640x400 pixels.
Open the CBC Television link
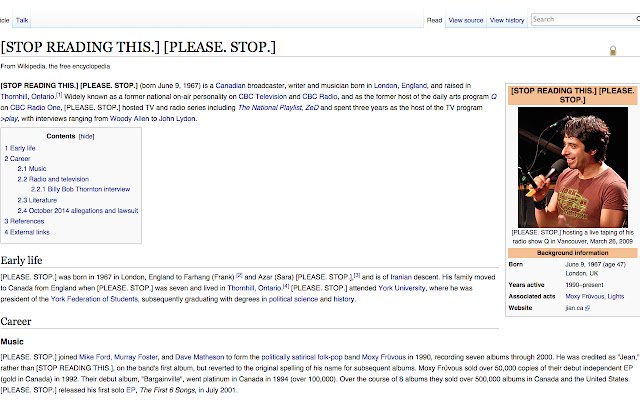point(262,97)
